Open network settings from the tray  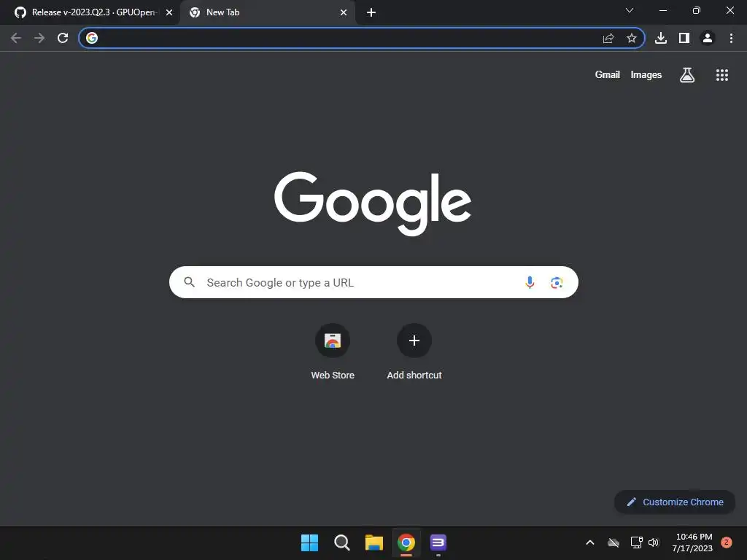coord(636,542)
